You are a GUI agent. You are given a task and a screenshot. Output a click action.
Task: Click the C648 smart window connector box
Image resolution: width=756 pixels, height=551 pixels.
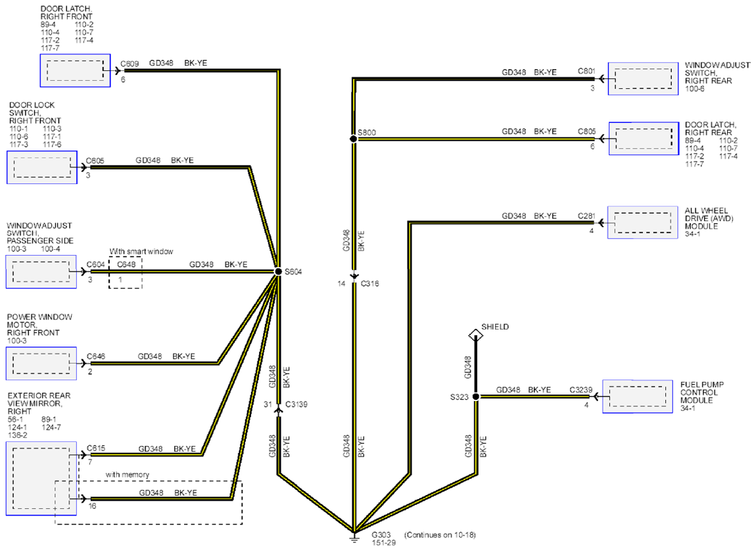pyautogui.click(x=126, y=272)
